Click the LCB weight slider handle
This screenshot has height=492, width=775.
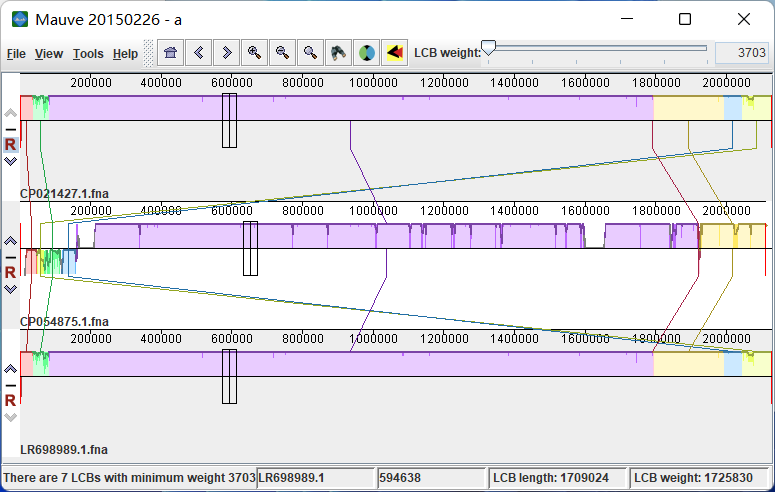[489, 50]
